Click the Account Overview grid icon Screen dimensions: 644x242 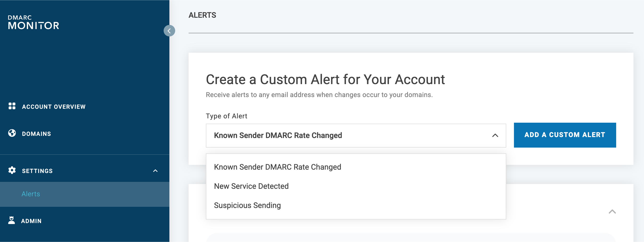pyautogui.click(x=12, y=107)
